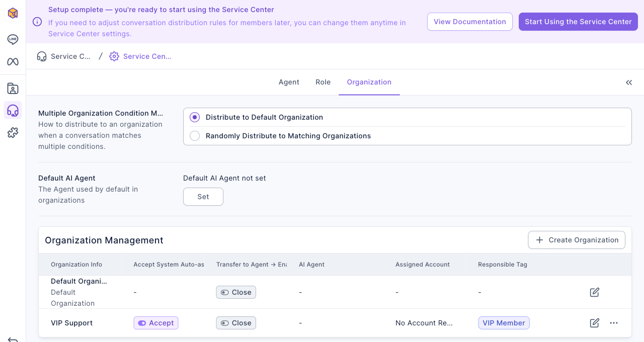Edit the VIP Support row

(595, 323)
